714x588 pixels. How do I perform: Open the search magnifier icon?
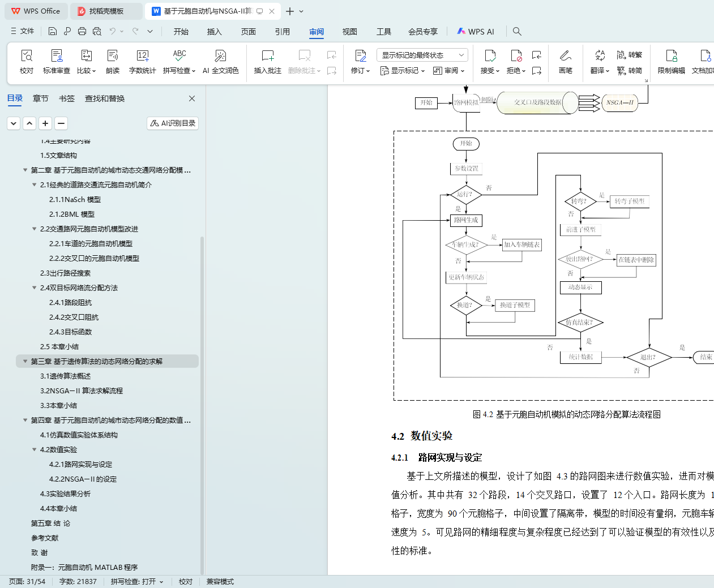click(517, 31)
